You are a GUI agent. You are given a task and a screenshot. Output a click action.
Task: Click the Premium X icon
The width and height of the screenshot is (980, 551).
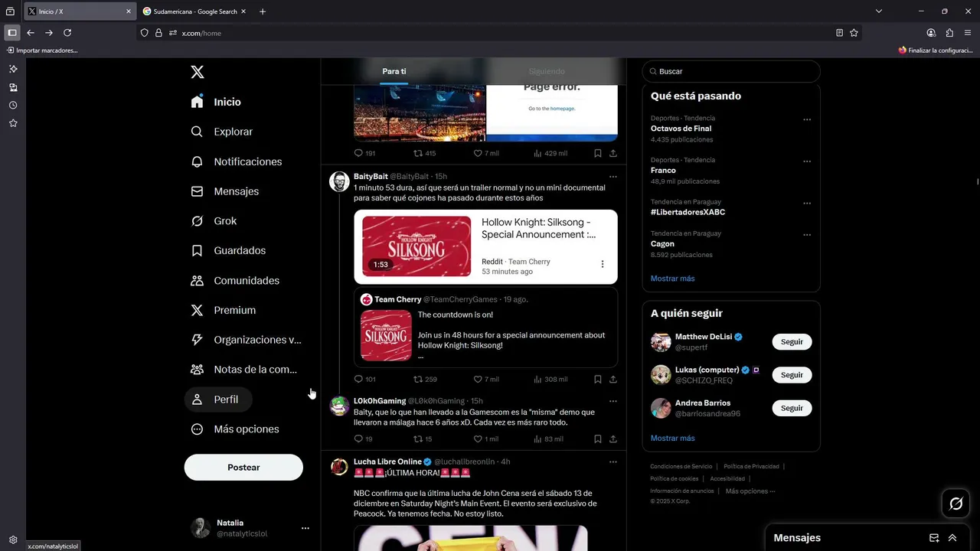point(197,310)
